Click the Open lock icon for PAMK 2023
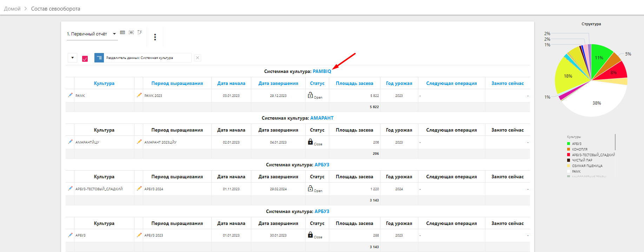 (x=310, y=95)
